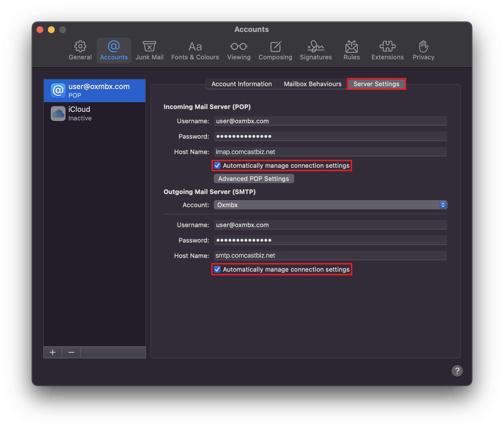Switch to the Account Information tab
This screenshot has width=504, height=428.
click(x=241, y=84)
